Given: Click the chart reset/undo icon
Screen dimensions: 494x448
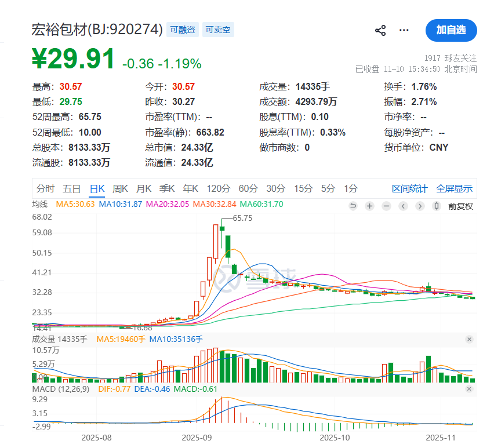Looking at the screenshot, I should [353, 206].
